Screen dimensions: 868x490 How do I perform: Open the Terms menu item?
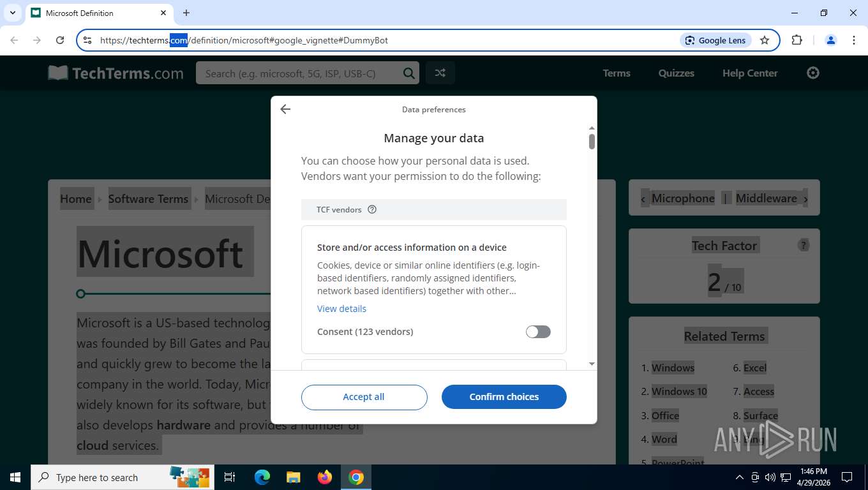[617, 73]
